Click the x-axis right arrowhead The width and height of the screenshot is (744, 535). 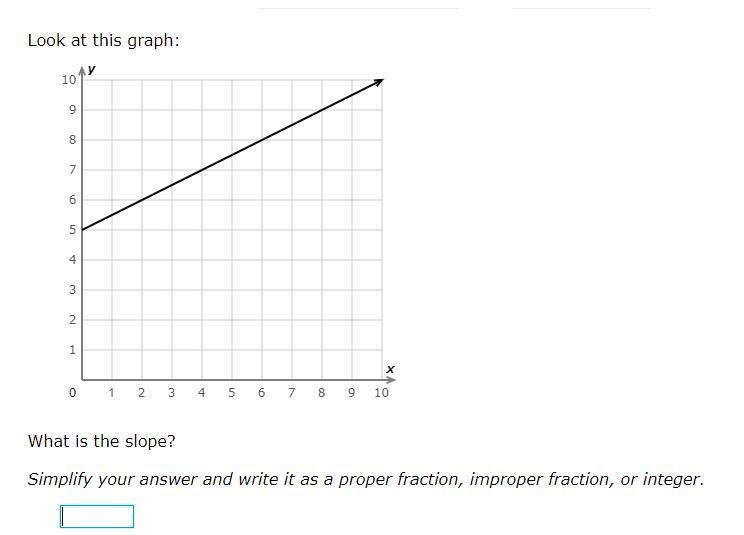click(x=390, y=380)
